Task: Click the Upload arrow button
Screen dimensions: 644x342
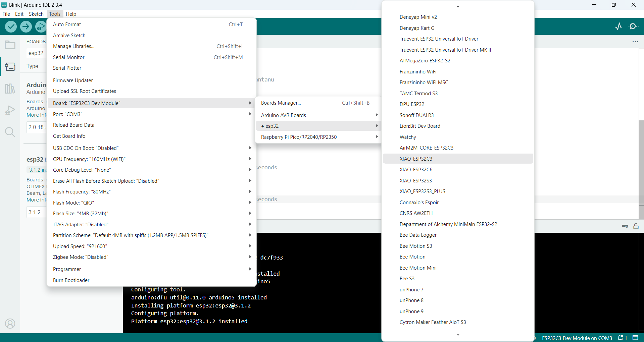Action: tap(26, 26)
